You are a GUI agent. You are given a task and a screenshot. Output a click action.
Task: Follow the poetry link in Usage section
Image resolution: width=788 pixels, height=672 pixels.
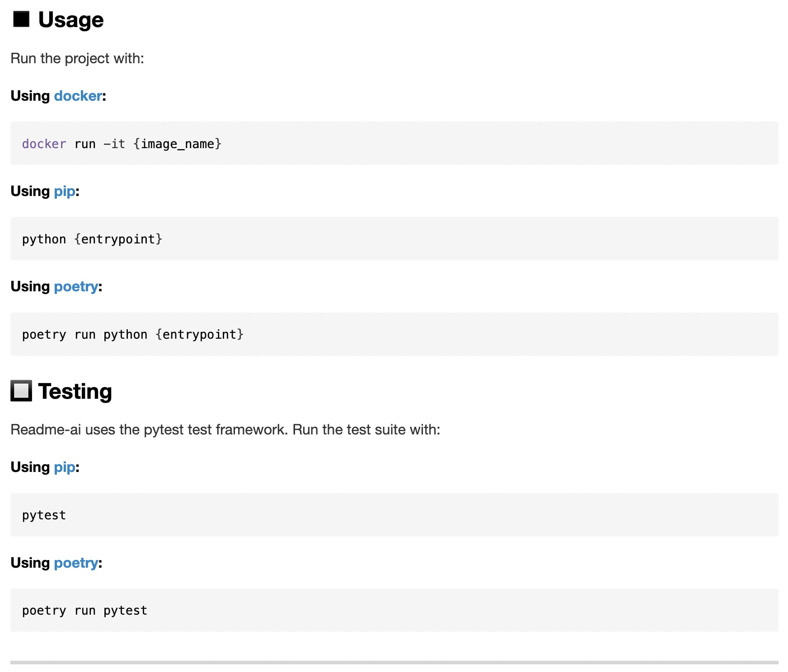tap(76, 286)
